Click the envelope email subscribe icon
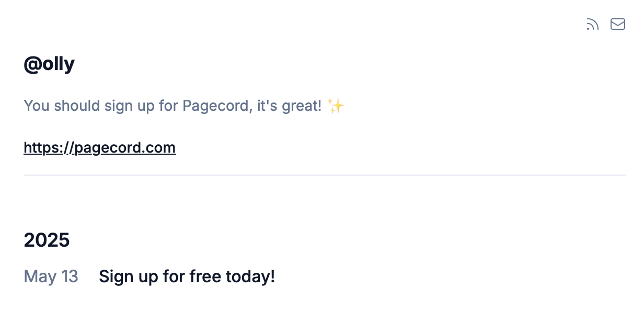This screenshot has height=323, width=644. [x=618, y=25]
